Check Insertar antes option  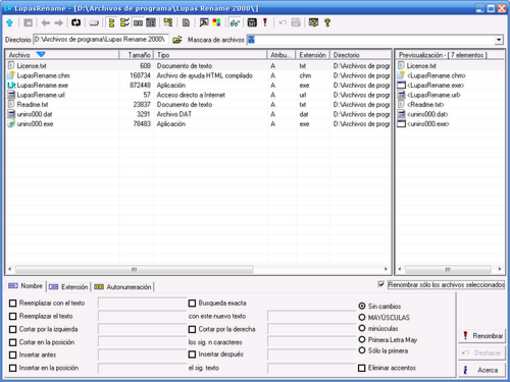pos(13,355)
